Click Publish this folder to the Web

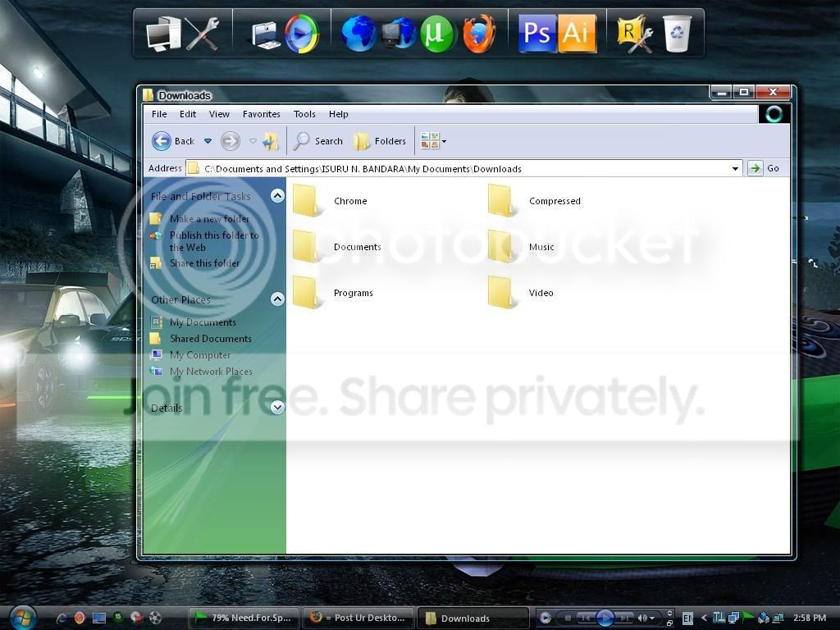pyautogui.click(x=214, y=241)
